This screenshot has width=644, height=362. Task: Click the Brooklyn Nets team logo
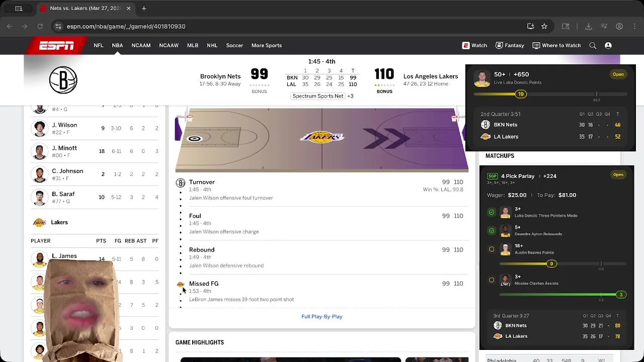[63, 80]
